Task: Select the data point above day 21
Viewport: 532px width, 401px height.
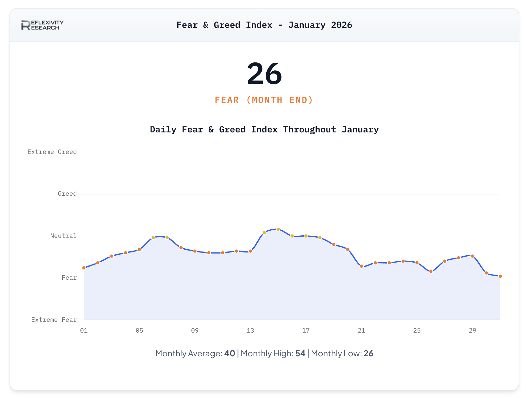Action: (x=361, y=266)
